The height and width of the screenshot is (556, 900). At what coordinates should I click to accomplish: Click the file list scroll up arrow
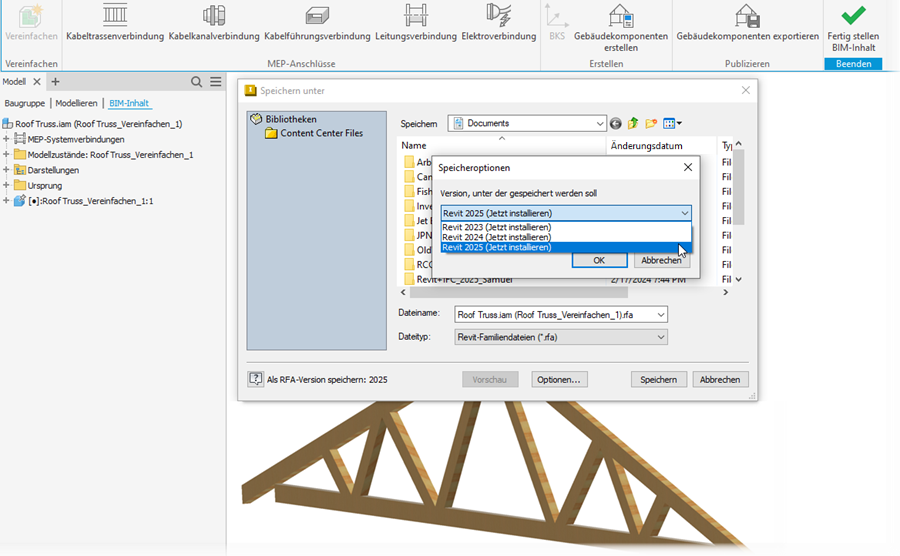(739, 143)
